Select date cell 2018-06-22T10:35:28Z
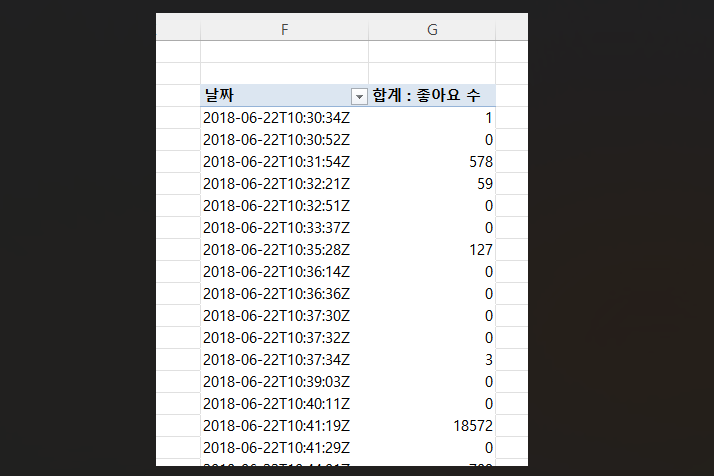 click(x=277, y=250)
